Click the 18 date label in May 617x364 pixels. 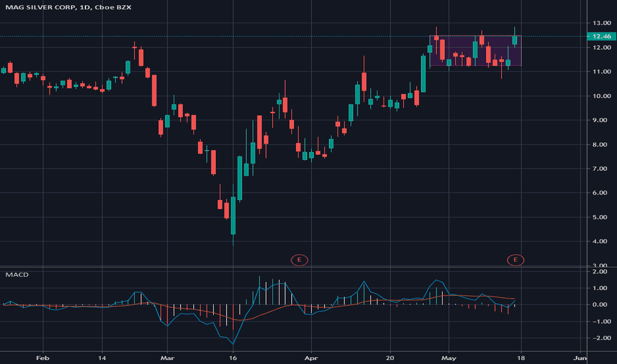[522, 358]
